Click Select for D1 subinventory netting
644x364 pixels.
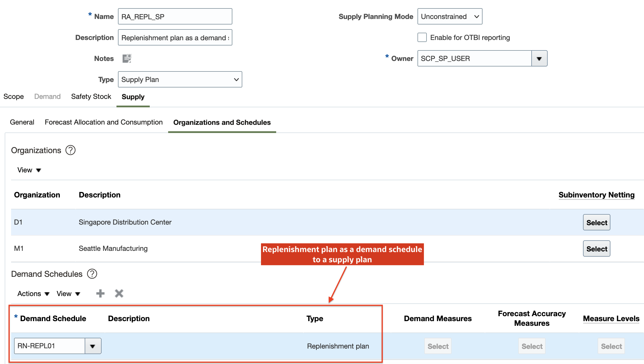point(596,223)
